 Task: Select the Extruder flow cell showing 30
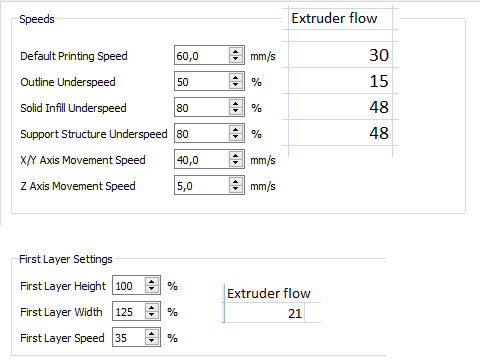tap(340, 55)
